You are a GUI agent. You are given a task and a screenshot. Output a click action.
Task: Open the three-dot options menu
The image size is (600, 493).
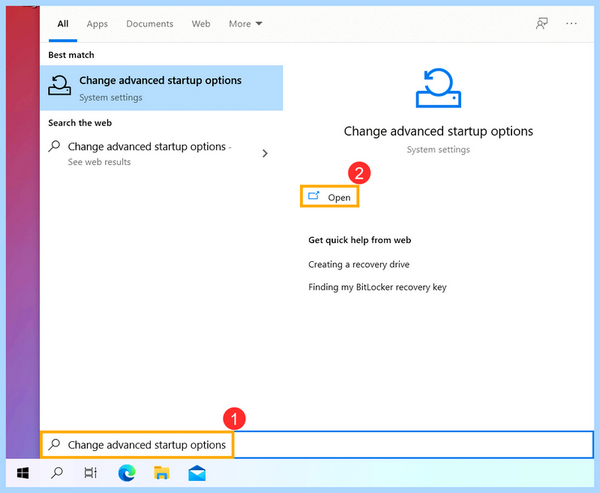click(571, 23)
